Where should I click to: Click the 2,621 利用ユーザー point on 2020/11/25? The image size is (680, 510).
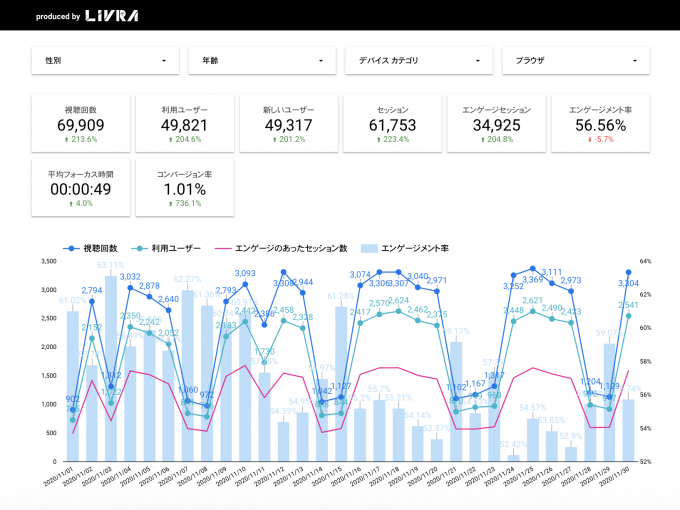[533, 311]
